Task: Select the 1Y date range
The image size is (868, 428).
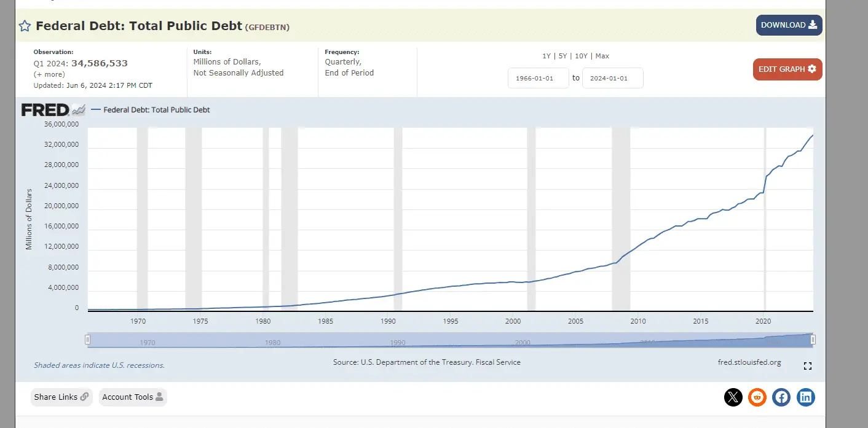Action: [546, 56]
